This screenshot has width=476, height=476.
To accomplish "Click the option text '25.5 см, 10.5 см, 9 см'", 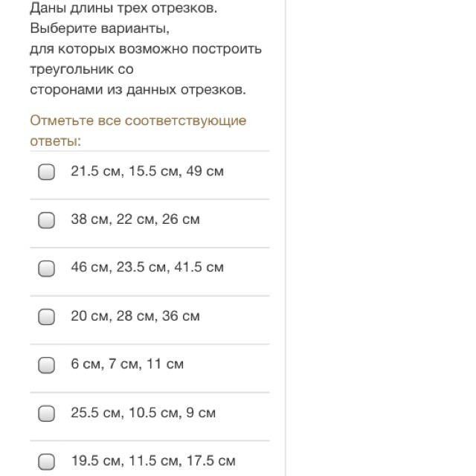I will point(144,413).
